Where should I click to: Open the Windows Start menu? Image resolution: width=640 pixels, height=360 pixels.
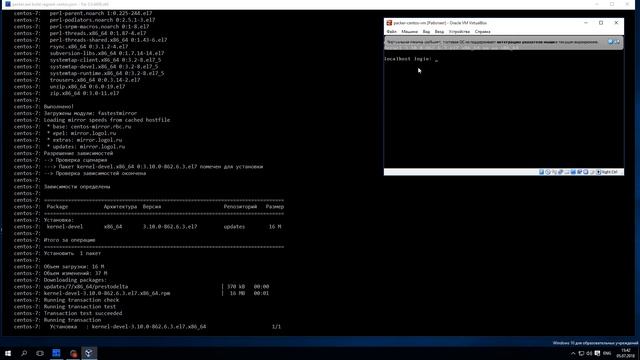(x=8, y=353)
